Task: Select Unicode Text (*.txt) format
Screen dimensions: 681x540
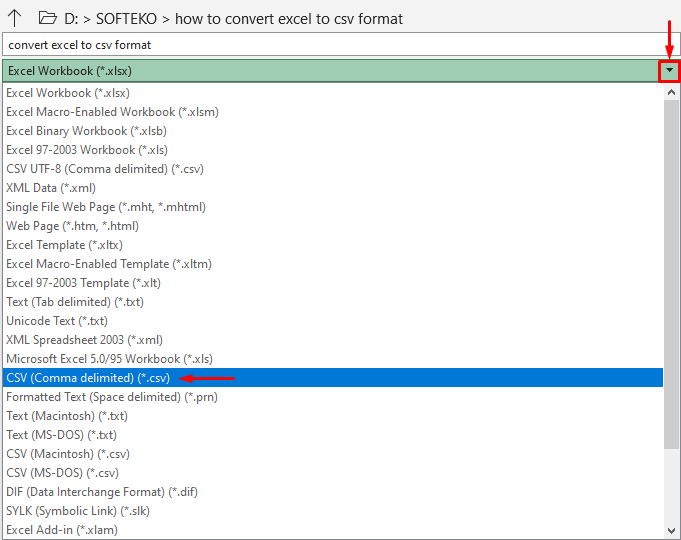Action: (x=57, y=321)
